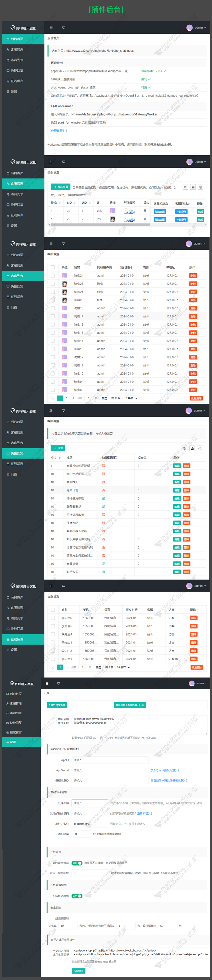Open admin dropdown in 设置 panel

(202, 683)
